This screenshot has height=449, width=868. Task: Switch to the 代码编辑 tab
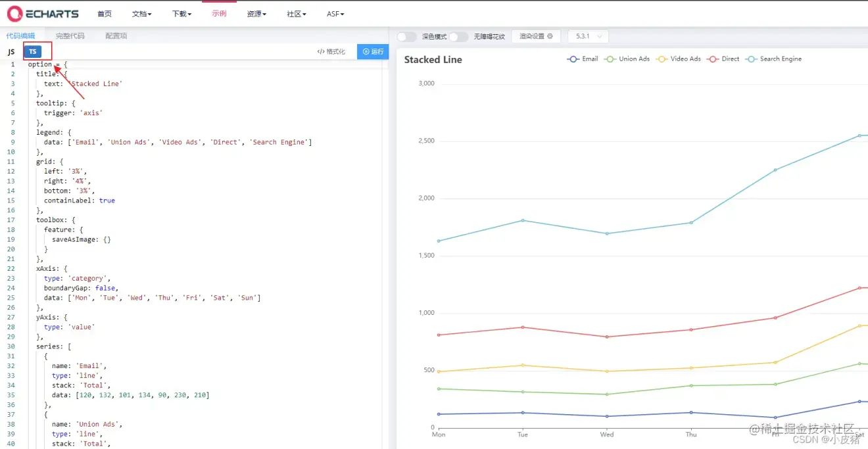[20, 36]
